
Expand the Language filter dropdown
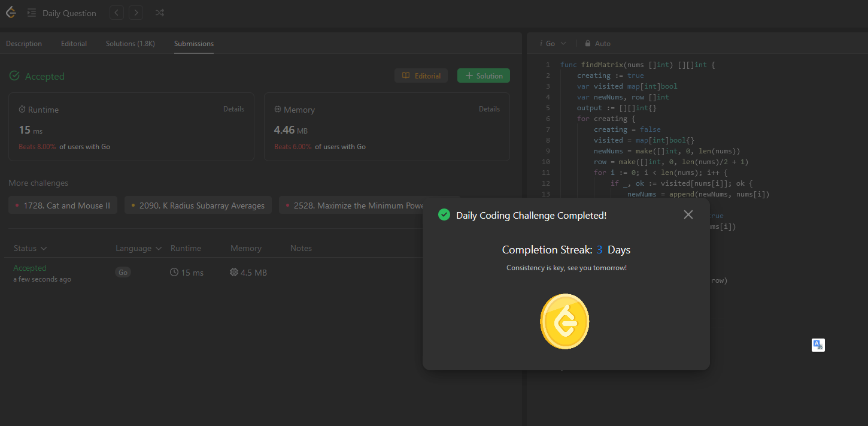138,248
